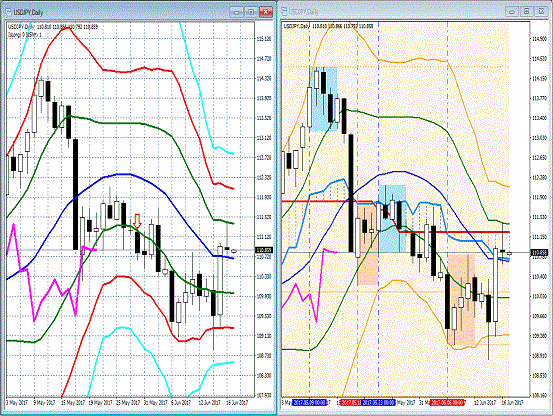Select the blue 2017.05.09 00:00 date marker
Screen dimensions: 553x416
(x=310, y=402)
